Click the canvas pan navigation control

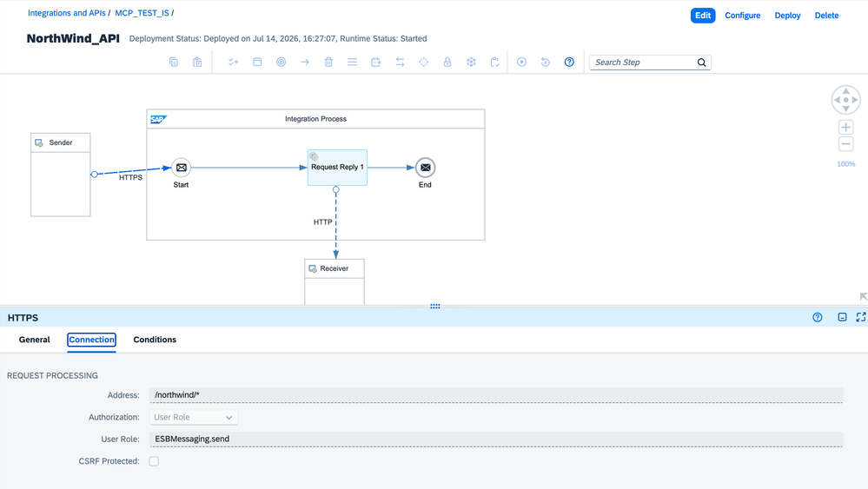[846, 100]
